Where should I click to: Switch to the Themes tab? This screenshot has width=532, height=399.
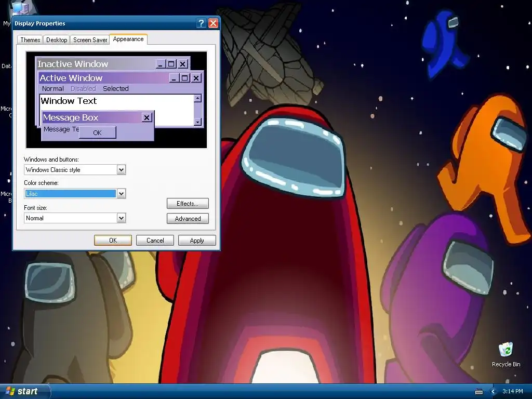click(x=30, y=39)
